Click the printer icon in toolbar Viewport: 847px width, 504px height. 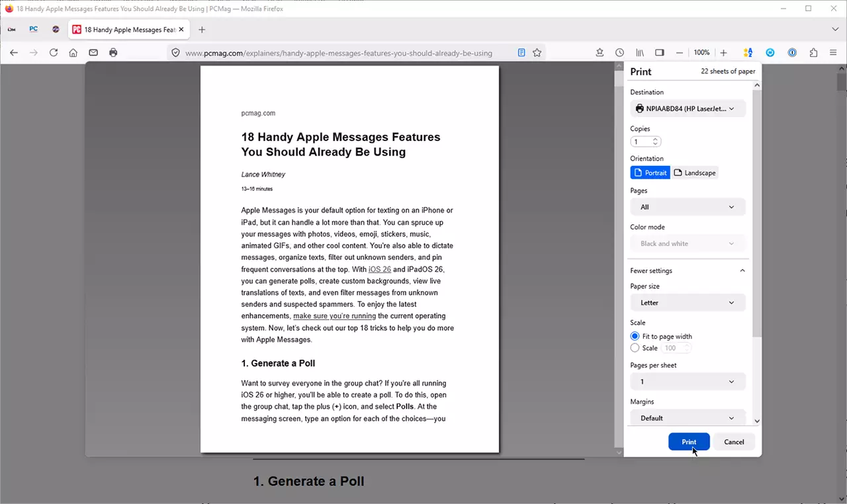tap(113, 53)
